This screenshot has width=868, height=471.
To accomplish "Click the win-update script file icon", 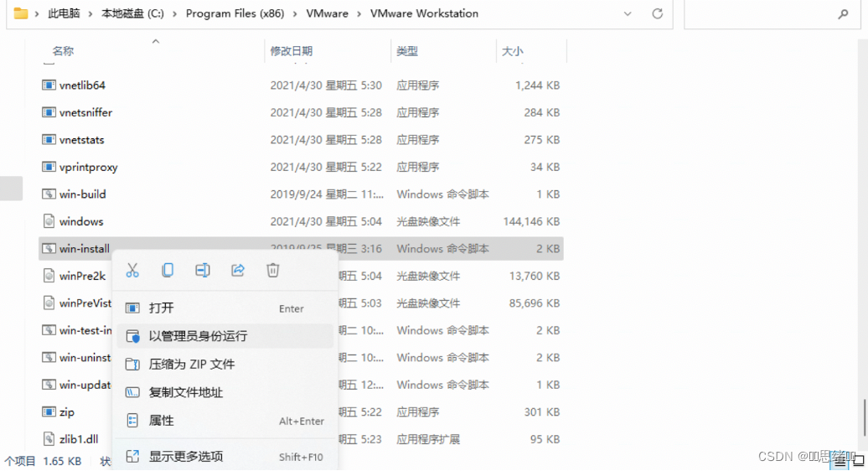I will (x=49, y=385).
